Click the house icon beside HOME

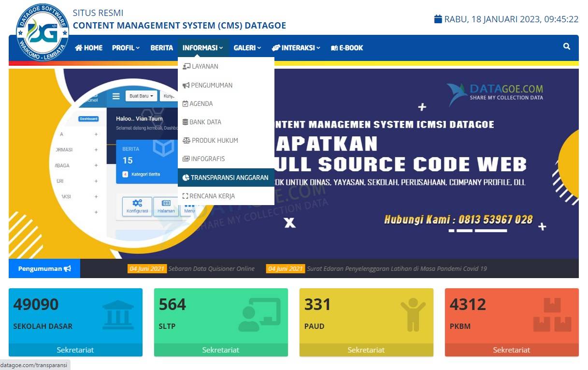[x=79, y=48]
